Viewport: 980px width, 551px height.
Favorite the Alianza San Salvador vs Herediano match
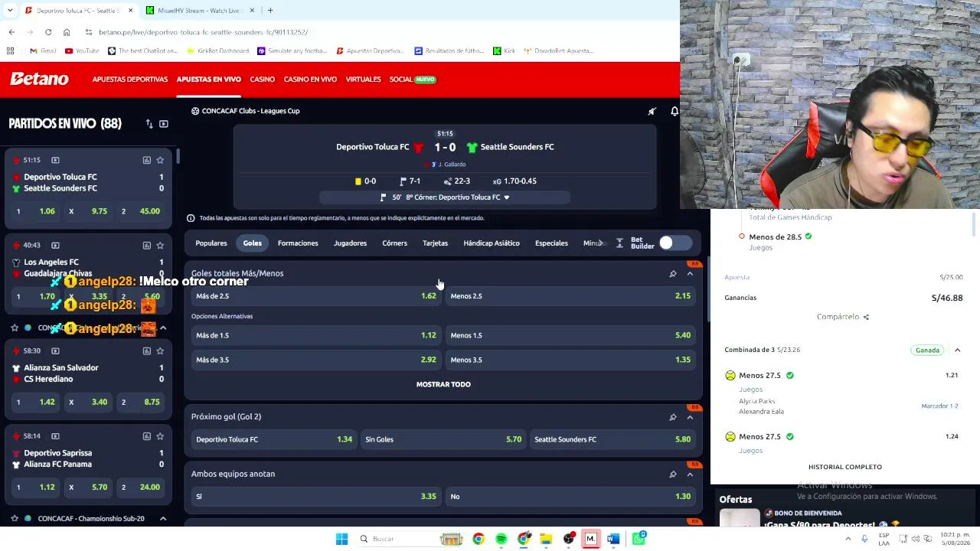coord(160,350)
